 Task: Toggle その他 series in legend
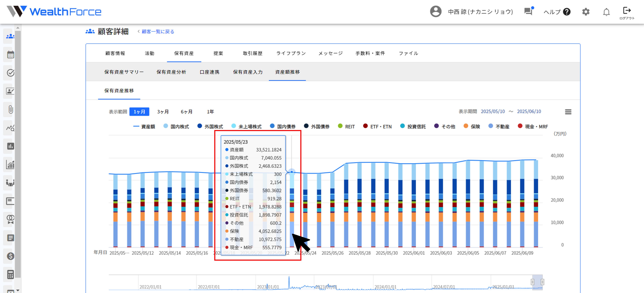(x=445, y=127)
